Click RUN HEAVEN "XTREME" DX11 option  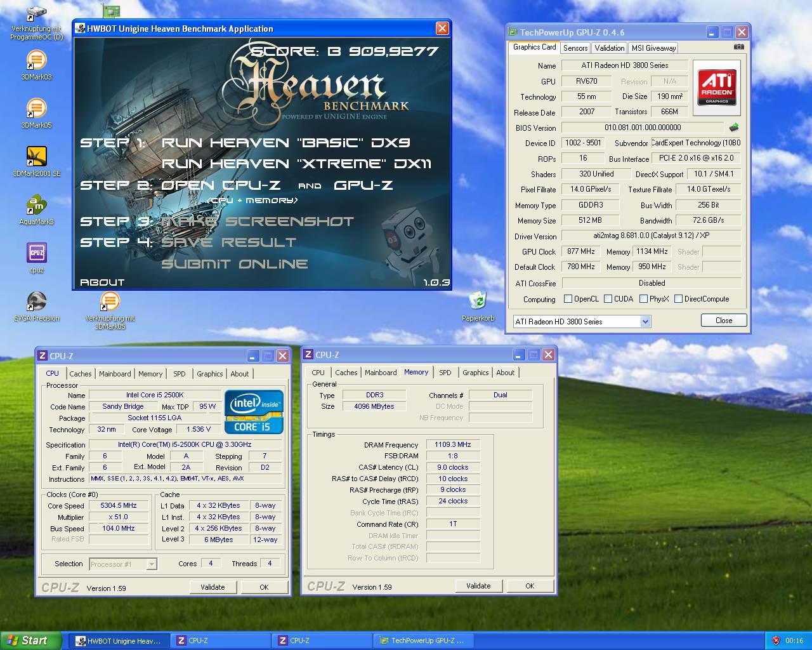click(296, 164)
